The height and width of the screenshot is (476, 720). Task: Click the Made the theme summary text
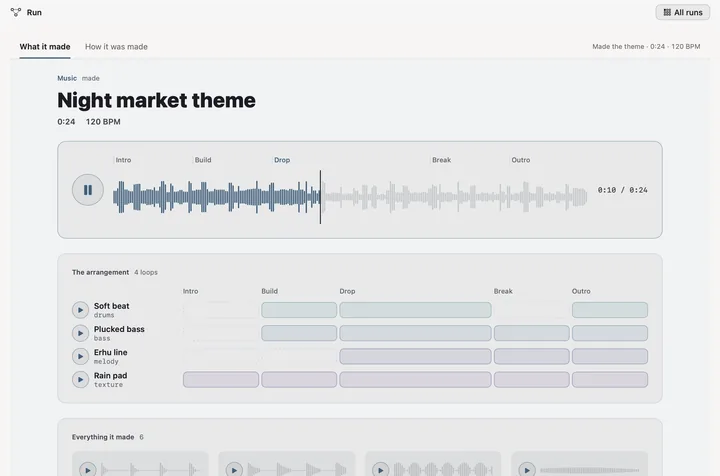tap(646, 46)
